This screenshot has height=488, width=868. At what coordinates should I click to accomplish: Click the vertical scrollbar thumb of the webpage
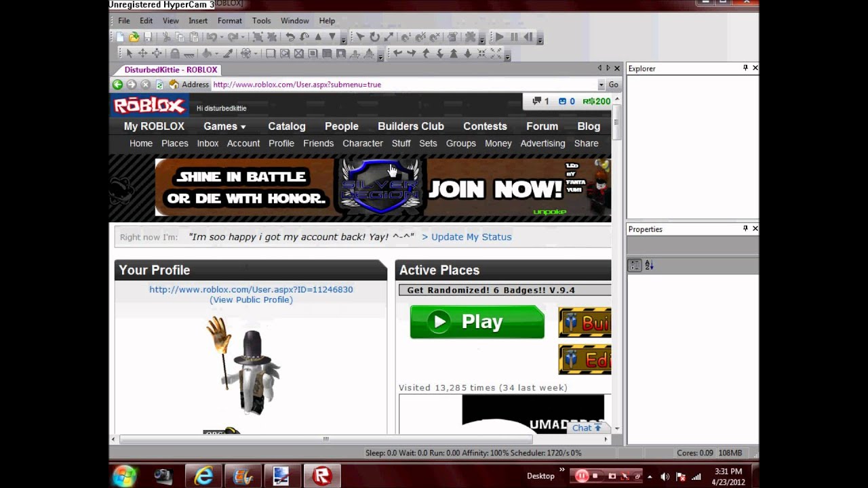click(616, 123)
